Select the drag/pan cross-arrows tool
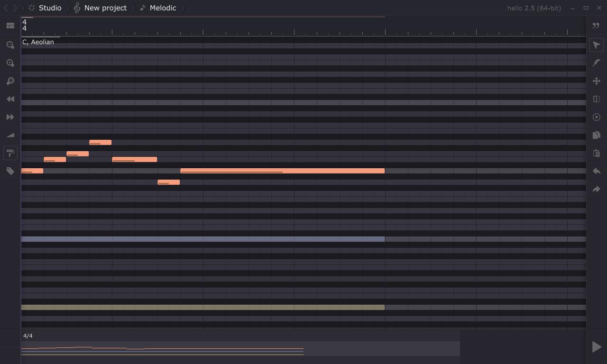Image resolution: width=607 pixels, height=364 pixels. pyautogui.click(x=597, y=81)
